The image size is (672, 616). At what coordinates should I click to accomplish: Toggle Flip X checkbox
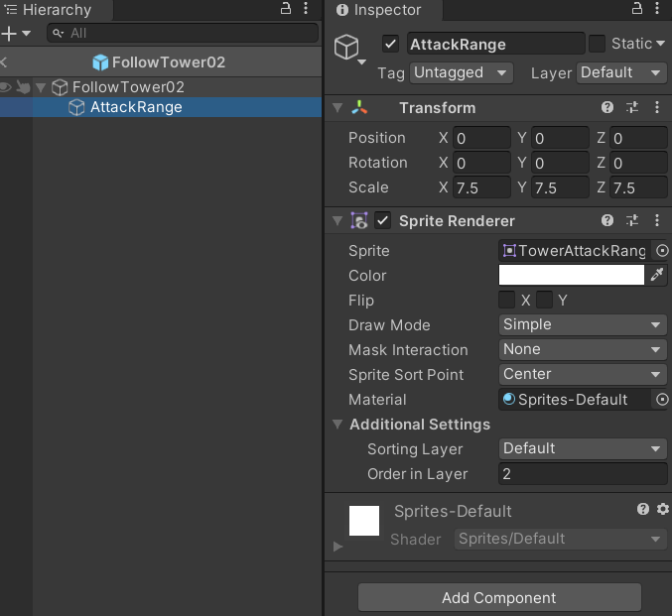[x=506, y=301]
